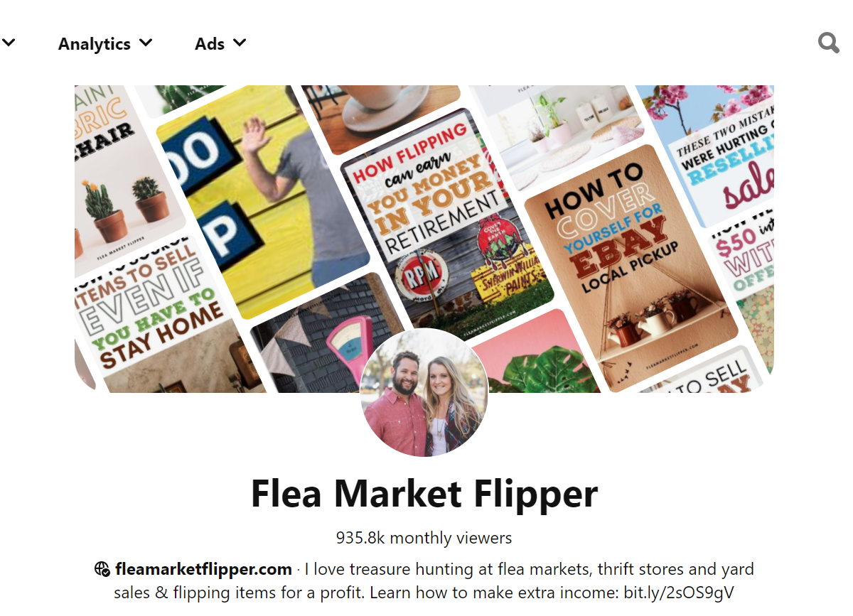Expand the Analytics dropdown menu
The image size is (853, 616).
click(x=146, y=43)
